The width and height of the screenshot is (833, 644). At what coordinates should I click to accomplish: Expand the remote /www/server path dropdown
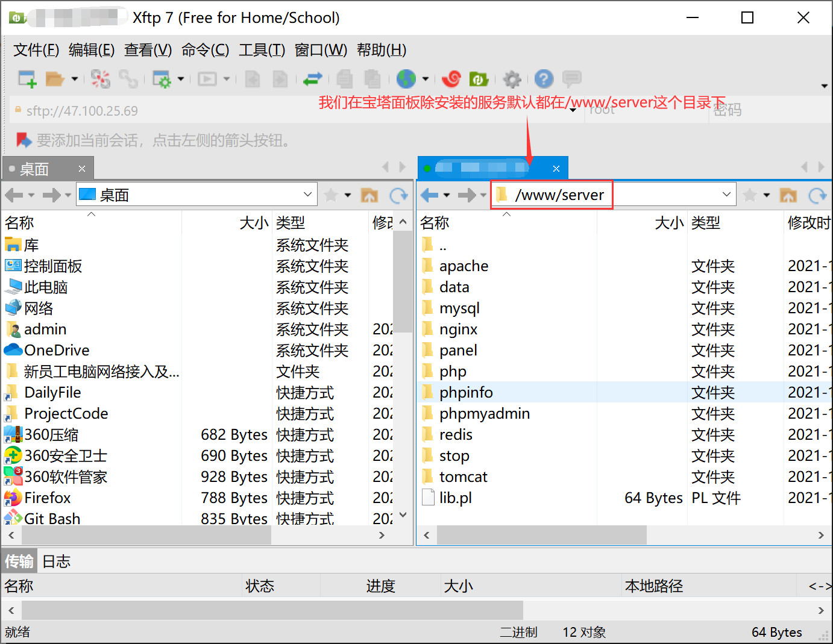pos(726,195)
